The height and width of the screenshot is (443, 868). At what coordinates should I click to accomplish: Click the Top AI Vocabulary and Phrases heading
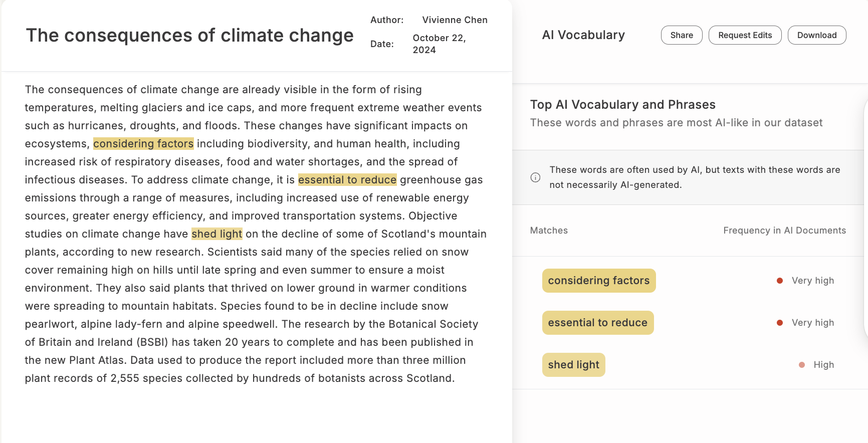[622, 105]
